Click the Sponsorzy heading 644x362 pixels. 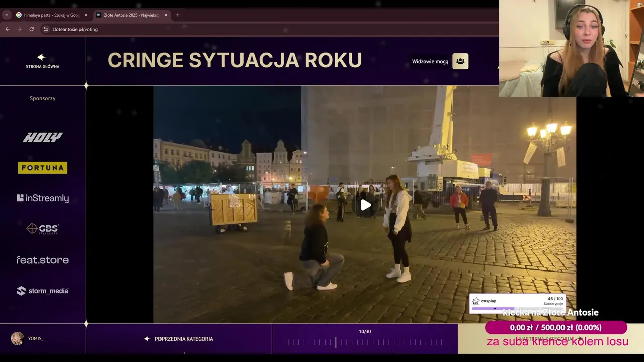pyautogui.click(x=43, y=98)
